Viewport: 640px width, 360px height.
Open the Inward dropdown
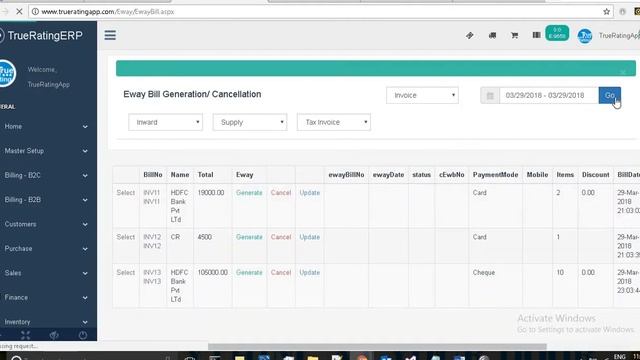(x=165, y=122)
